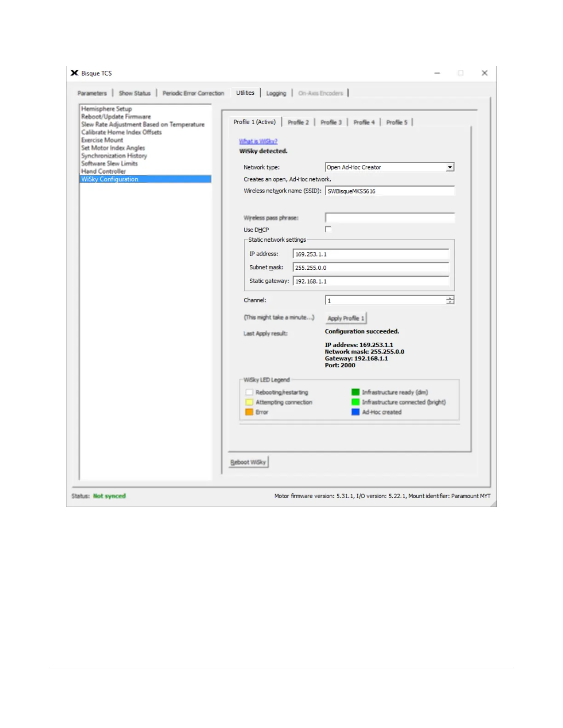Switch to Profile 5 tab
Image resolution: width=563 pixels, height=728 pixels.
tap(397, 122)
